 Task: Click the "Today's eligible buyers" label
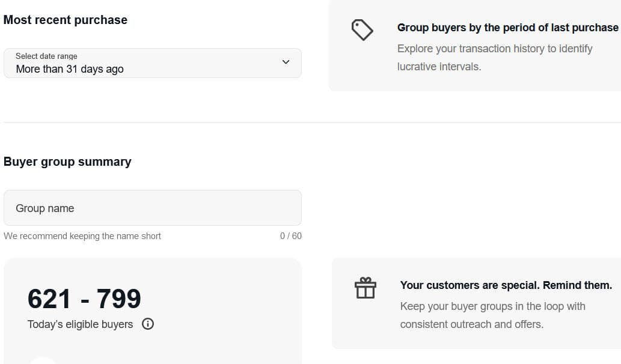tap(80, 324)
